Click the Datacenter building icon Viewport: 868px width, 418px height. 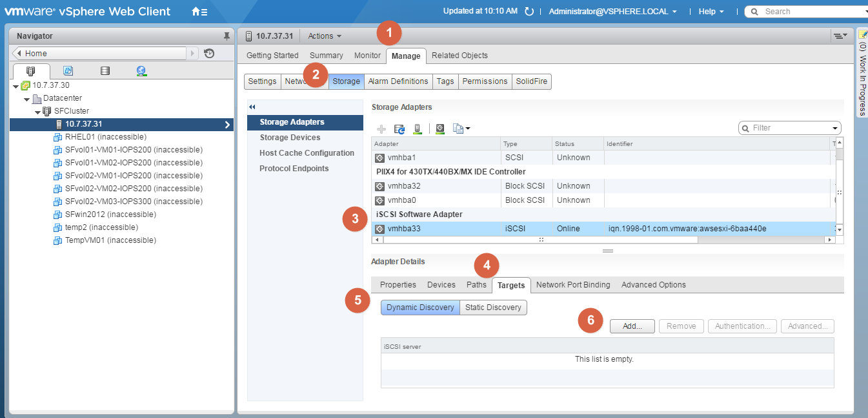(37, 98)
